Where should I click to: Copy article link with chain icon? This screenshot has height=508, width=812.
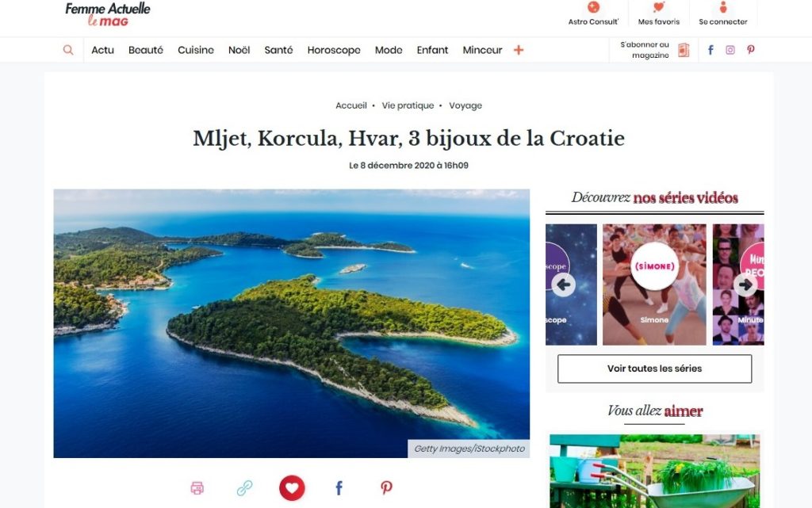coord(244,488)
